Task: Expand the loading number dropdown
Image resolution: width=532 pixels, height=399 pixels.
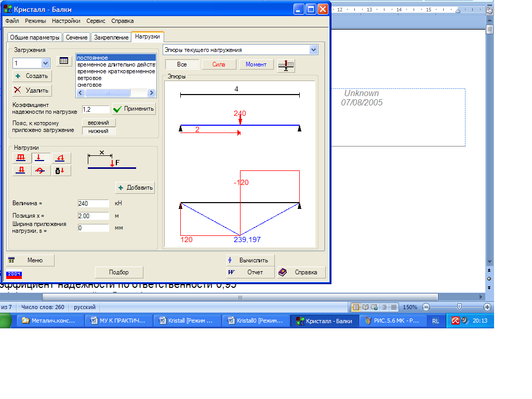Action: pos(46,63)
